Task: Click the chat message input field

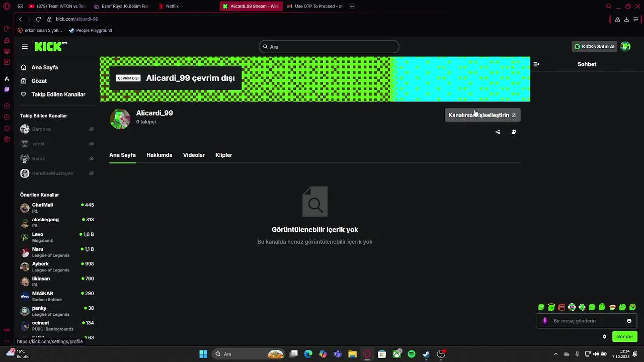Action: click(x=587, y=321)
